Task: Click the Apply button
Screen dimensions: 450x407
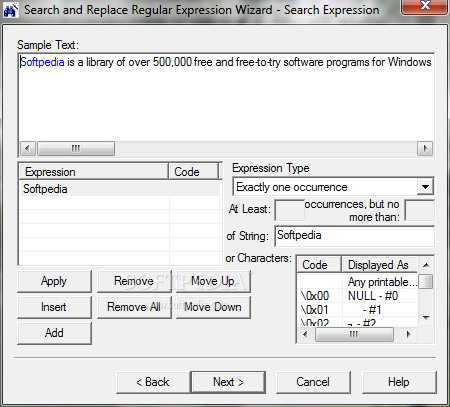Action: tap(54, 281)
